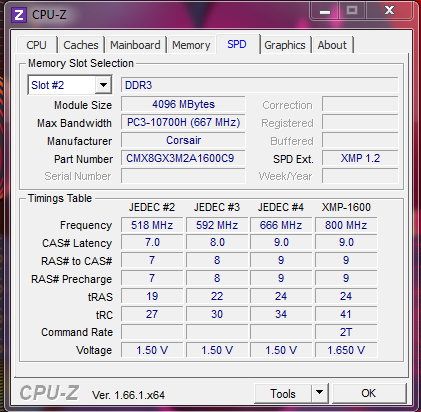Select the Memory tab
This screenshot has width=421, height=412.
191,45
